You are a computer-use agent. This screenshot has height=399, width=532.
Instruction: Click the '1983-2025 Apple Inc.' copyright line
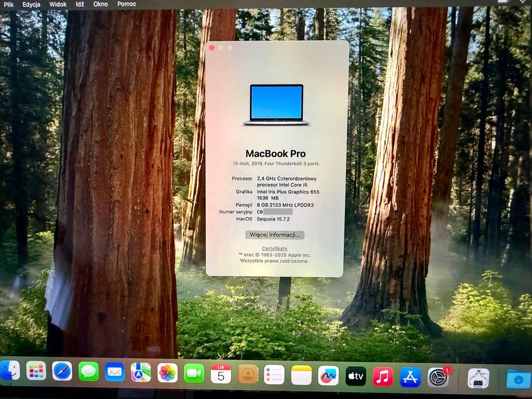[274, 255]
